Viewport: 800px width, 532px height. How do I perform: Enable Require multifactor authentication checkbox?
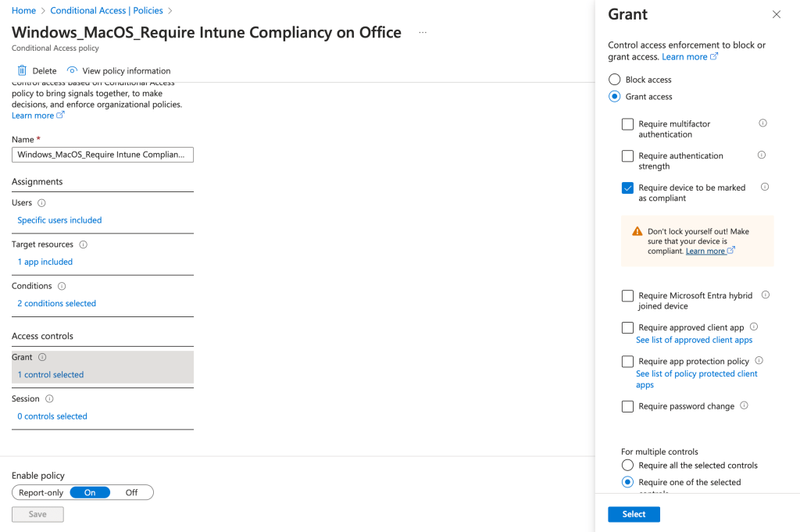tap(627, 124)
